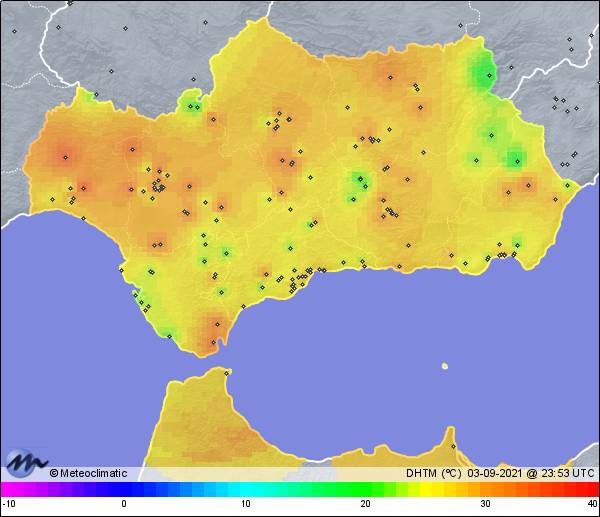Viewport: 600px width, 517px height.
Task: Click the small Alborán island in the sea
Action: 445,366
